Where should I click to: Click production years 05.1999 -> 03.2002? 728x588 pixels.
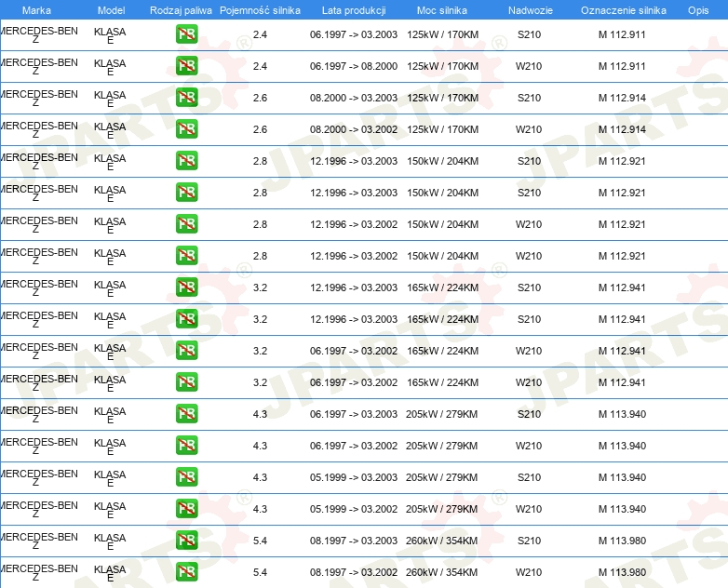(x=354, y=509)
